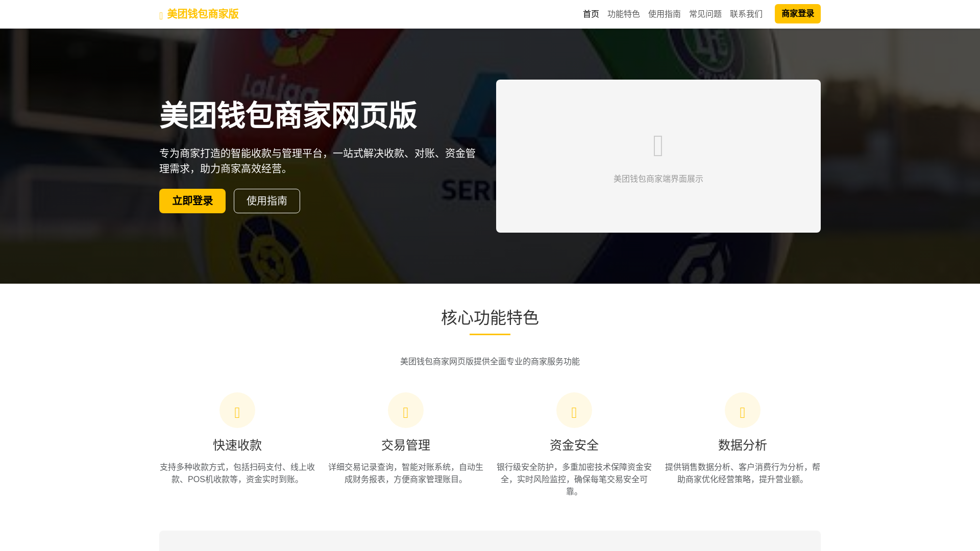
Task: Click the 商家登录 button in the header
Action: 798,14
